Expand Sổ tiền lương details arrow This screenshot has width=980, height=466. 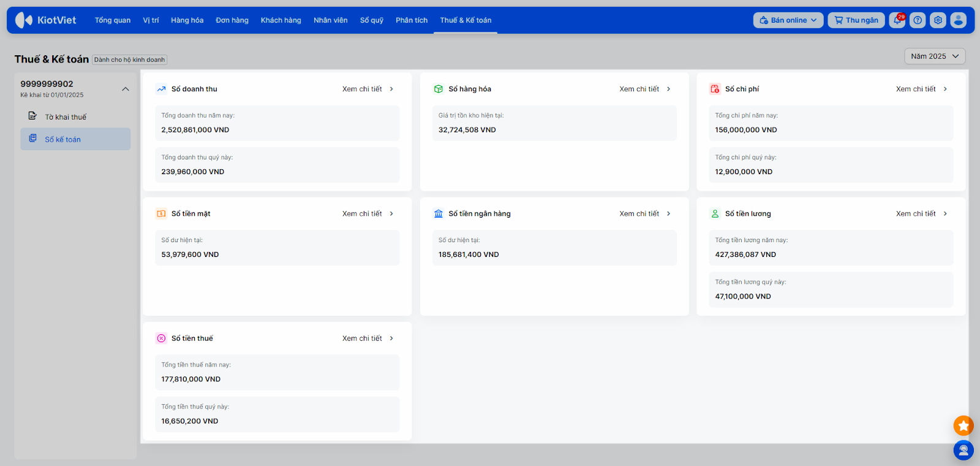point(945,213)
